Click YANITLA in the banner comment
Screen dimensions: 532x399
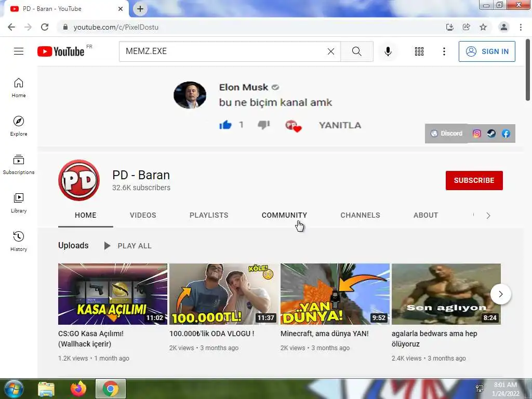(x=340, y=125)
